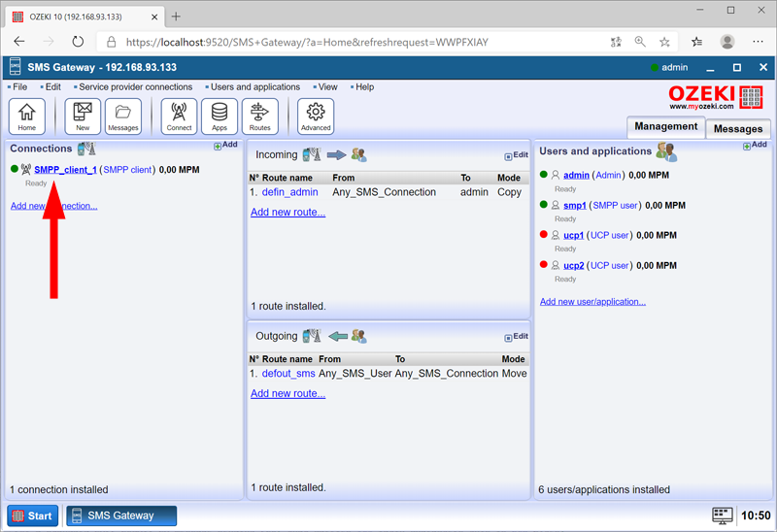Compose a message with New icon
This screenshot has width=777, height=532.
(83, 116)
